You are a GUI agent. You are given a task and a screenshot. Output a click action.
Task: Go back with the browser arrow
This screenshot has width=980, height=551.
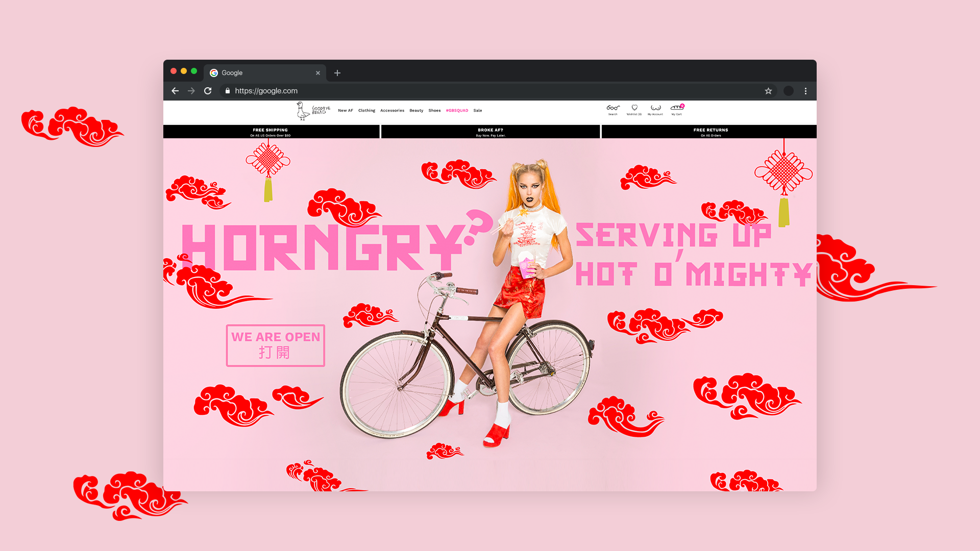[175, 91]
